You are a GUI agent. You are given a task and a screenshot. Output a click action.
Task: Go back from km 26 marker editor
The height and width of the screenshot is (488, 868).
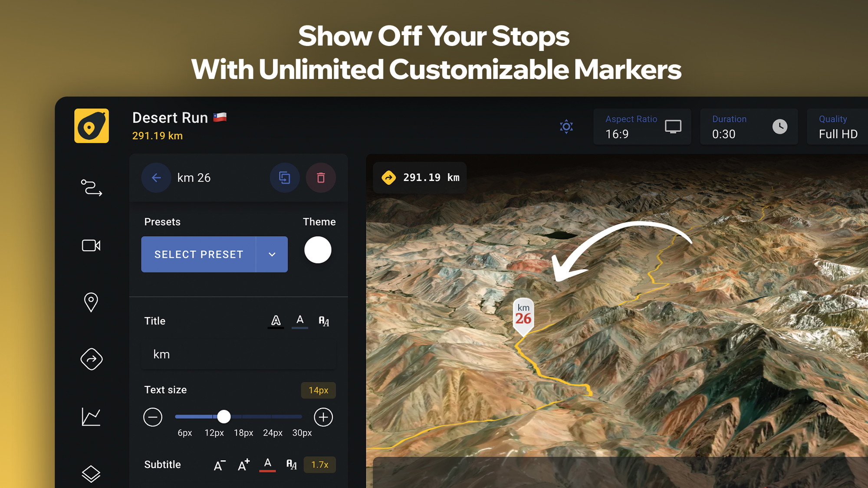tap(156, 177)
